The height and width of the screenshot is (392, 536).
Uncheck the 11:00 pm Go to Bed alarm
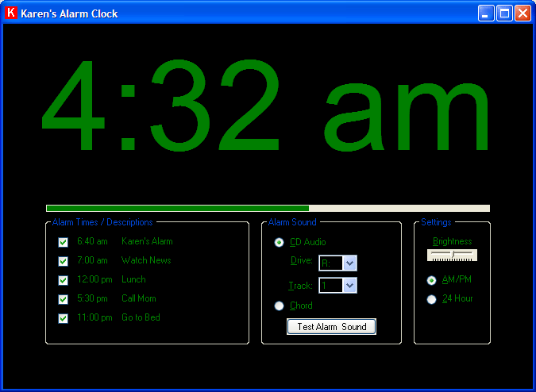point(64,318)
